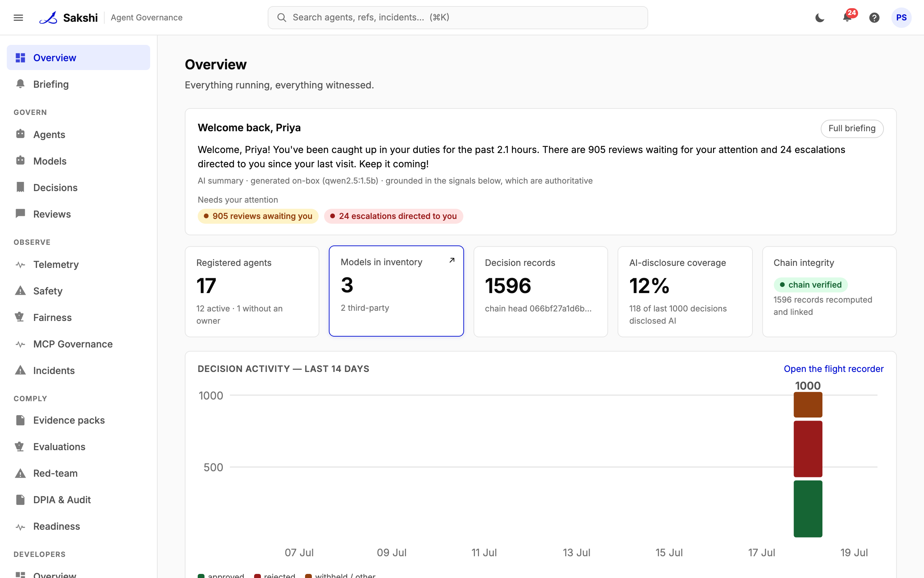Click the chain verified status badge
The height and width of the screenshot is (578, 924).
811,285
